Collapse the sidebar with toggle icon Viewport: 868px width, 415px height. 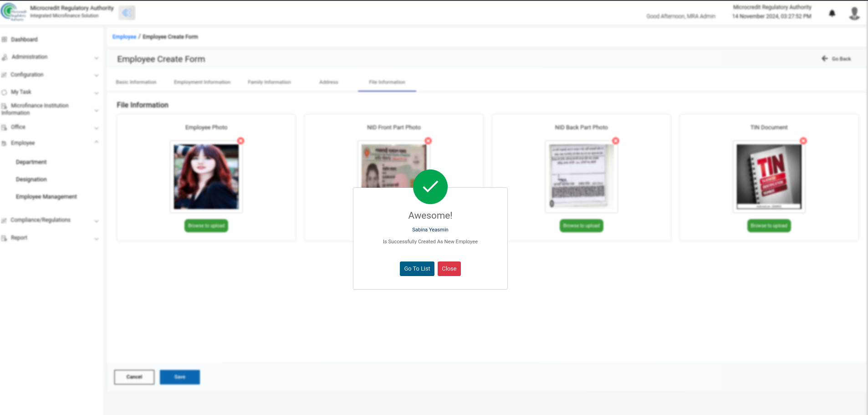pyautogui.click(x=127, y=13)
